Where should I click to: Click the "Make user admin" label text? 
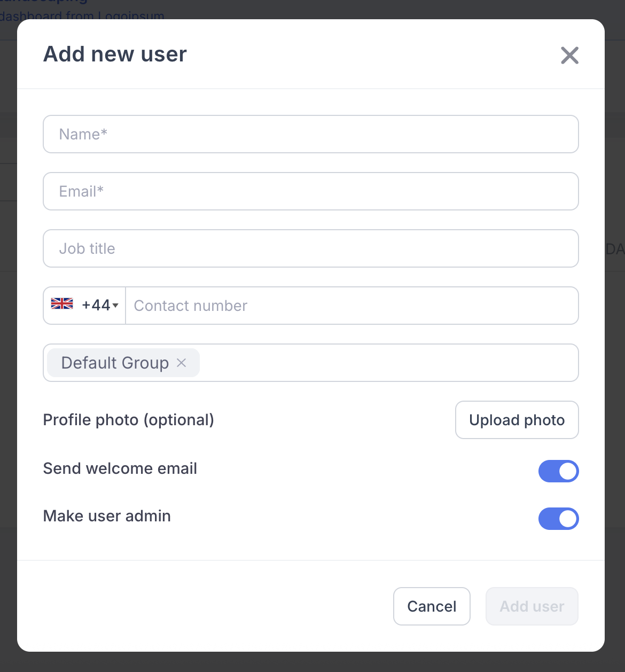click(107, 516)
